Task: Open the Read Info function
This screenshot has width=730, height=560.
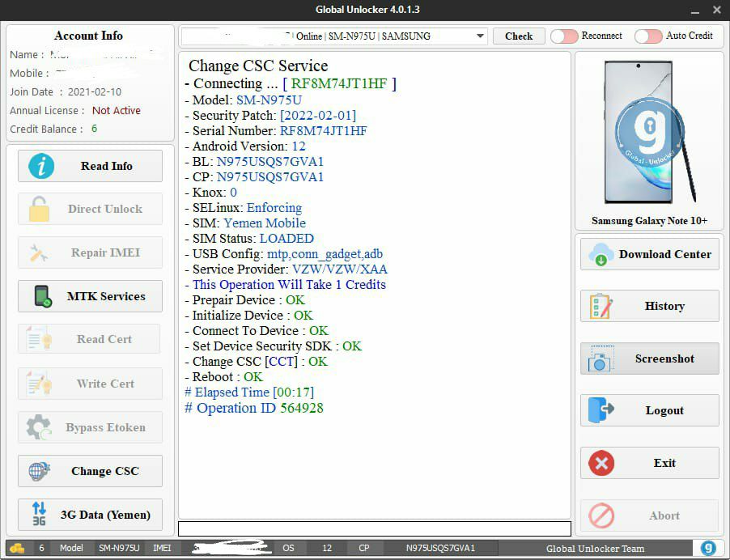Action: pyautogui.click(x=91, y=166)
